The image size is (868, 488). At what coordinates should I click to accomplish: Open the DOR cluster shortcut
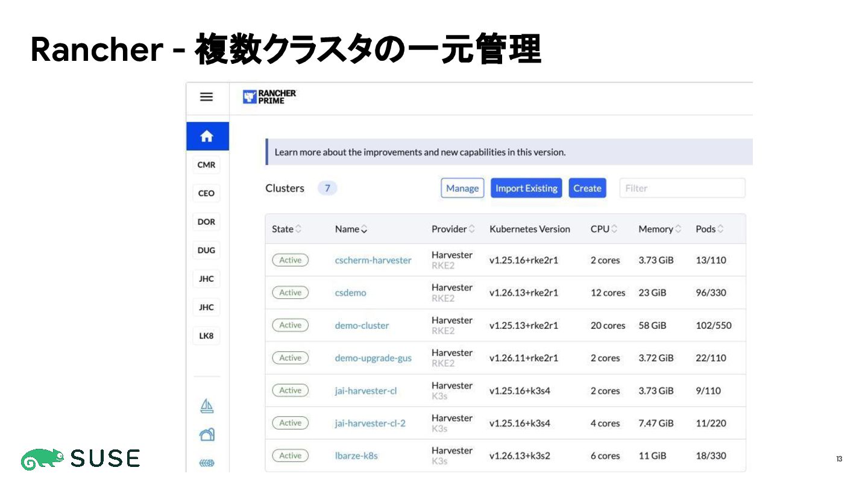click(x=206, y=222)
